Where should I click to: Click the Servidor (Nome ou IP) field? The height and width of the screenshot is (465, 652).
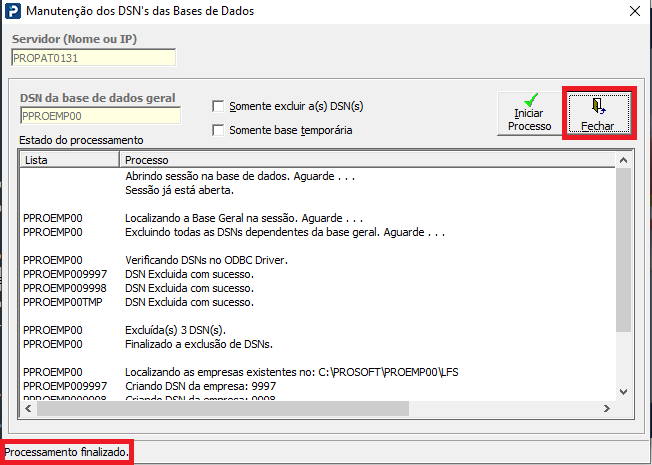94,58
